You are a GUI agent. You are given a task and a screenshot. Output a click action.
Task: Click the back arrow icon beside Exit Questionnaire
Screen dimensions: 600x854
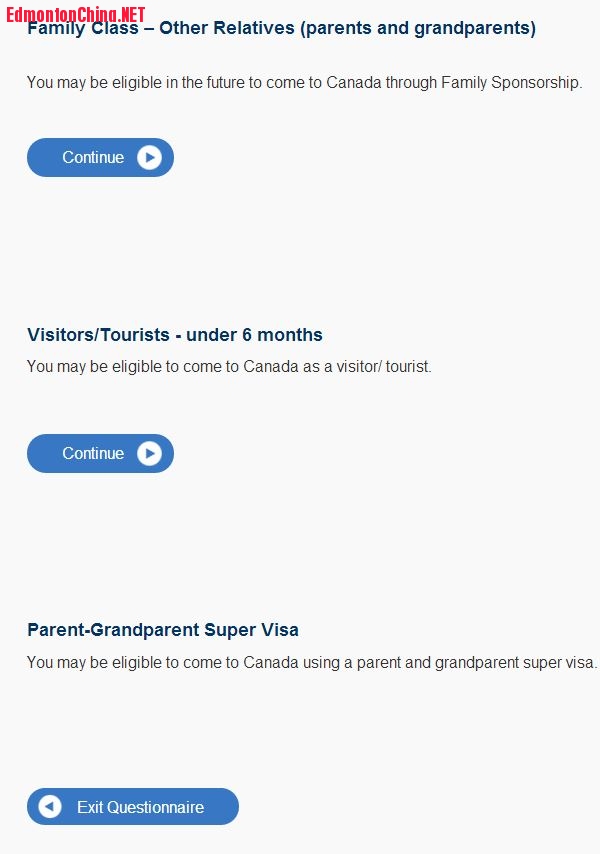tap(50, 807)
